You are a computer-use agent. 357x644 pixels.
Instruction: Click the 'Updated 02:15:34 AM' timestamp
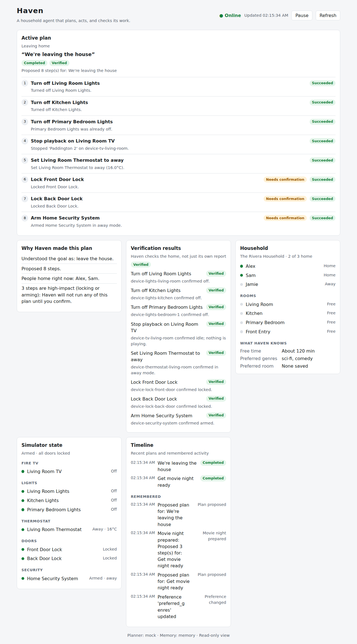266,15
